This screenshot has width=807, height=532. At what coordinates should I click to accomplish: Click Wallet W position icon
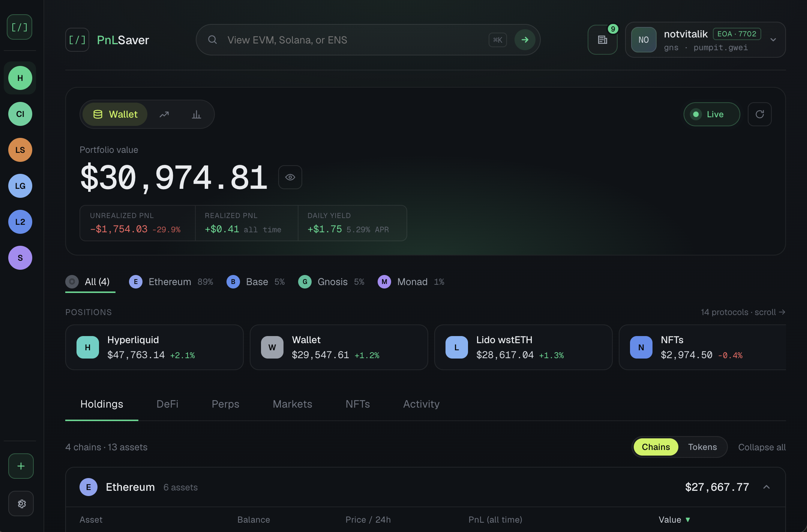coord(272,347)
